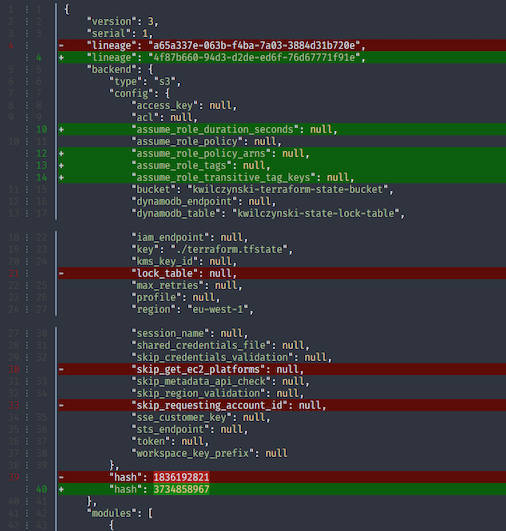Select the "session_name": null line

(190, 334)
